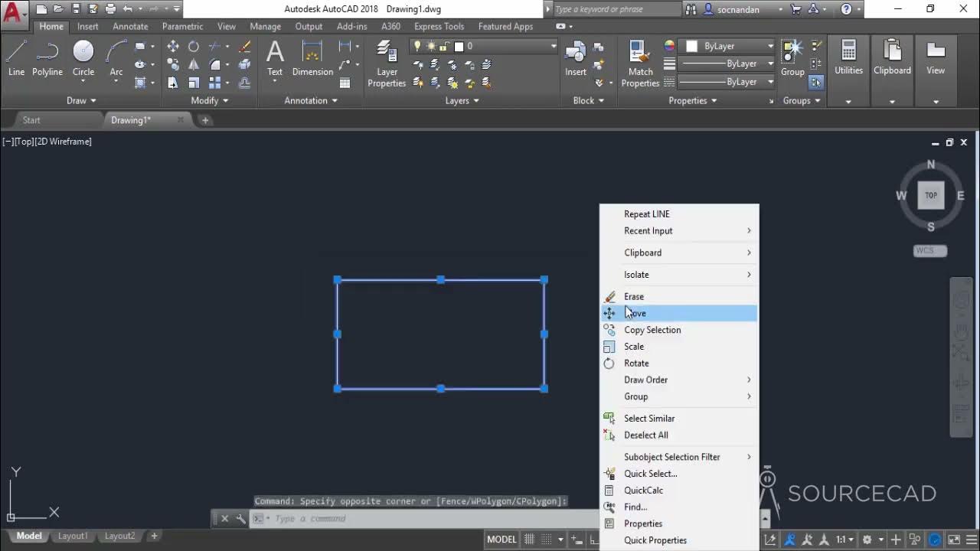
Task: Click the white layer 0 color swatch
Action: click(459, 46)
